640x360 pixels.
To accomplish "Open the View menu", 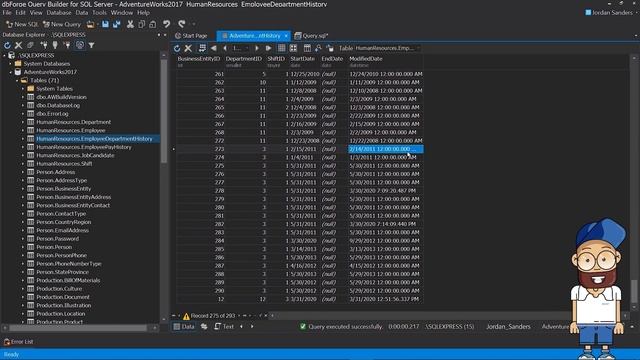I will pyautogui.click(x=36, y=13).
